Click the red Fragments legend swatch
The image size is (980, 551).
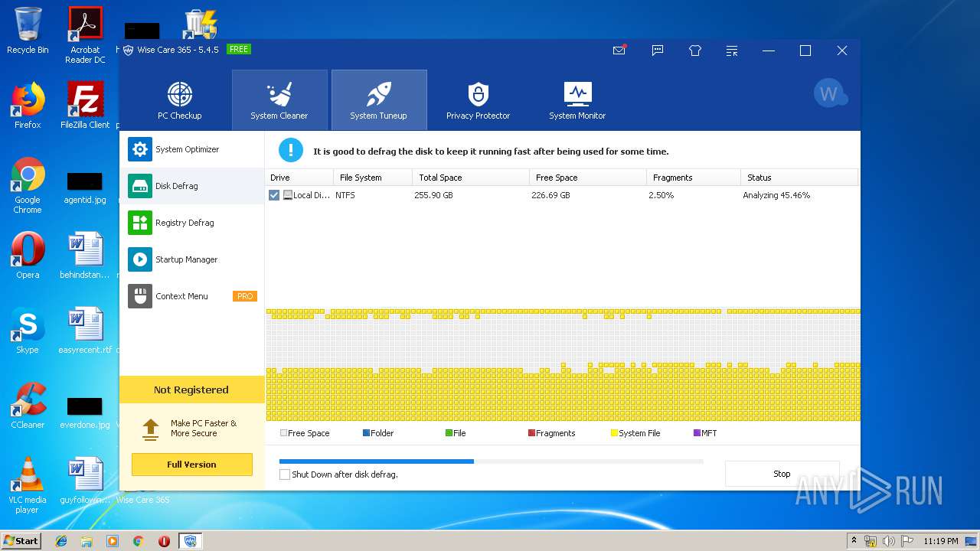(531, 433)
